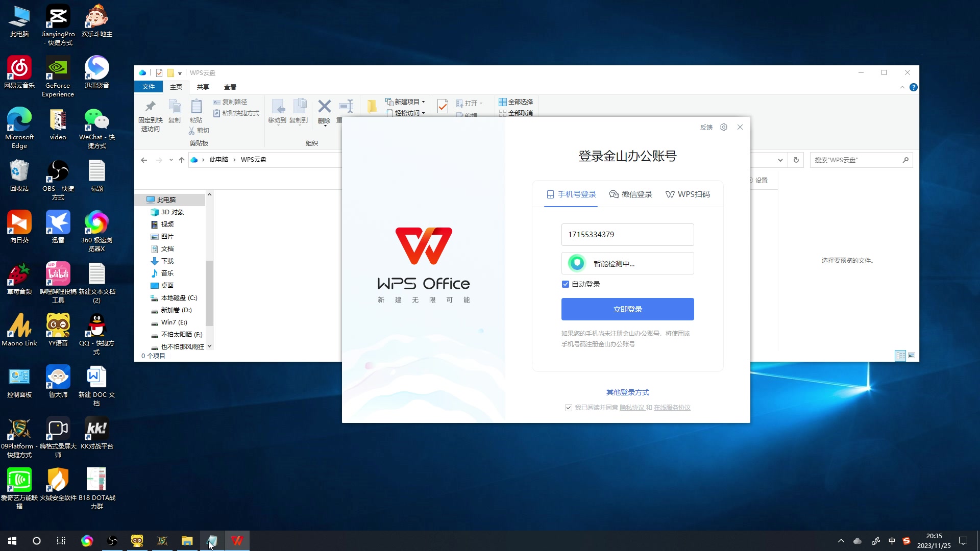Switch to the 共享 ribbon tab
The image size is (980, 551).
click(203, 87)
